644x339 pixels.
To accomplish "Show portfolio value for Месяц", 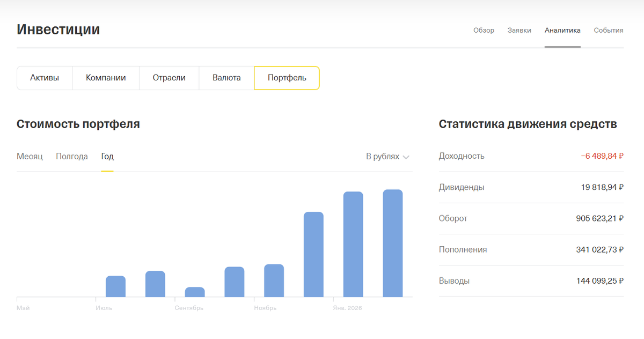I will (x=30, y=157).
